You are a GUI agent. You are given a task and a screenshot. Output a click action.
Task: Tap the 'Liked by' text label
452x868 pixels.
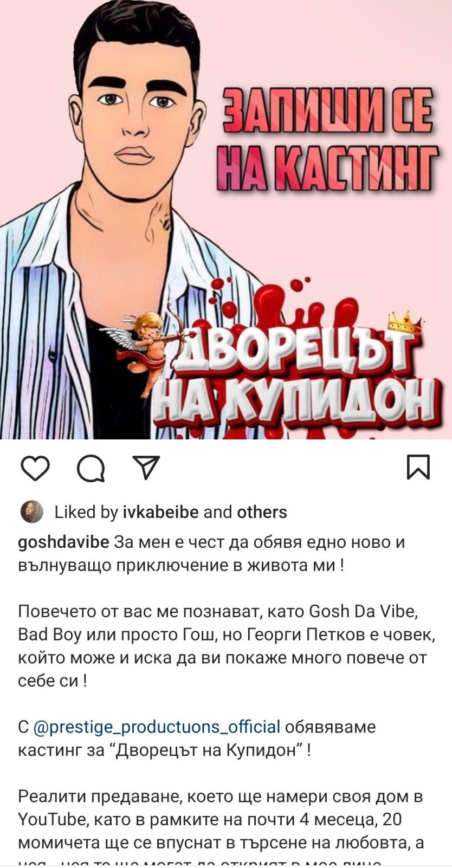click(86, 512)
